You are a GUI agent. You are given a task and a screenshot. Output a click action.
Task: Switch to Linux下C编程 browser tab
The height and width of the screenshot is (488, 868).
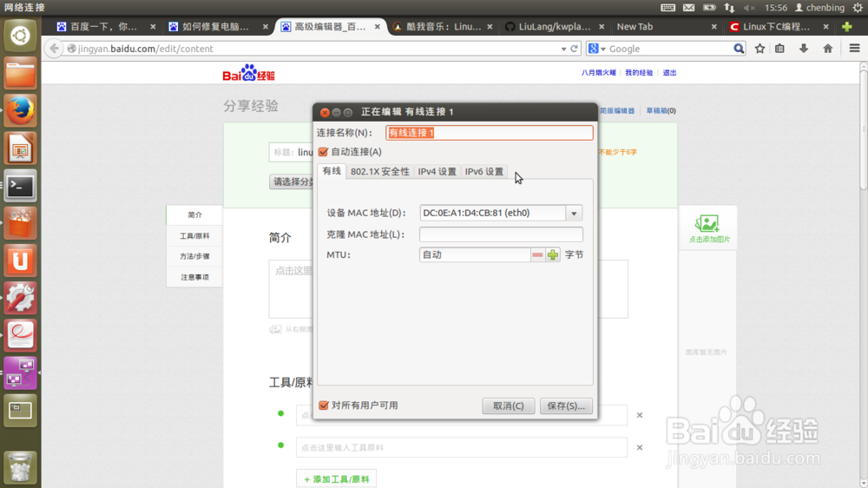coord(776,27)
